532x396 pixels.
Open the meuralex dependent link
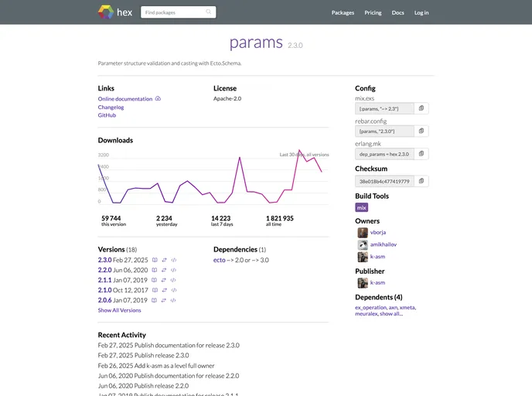point(366,314)
